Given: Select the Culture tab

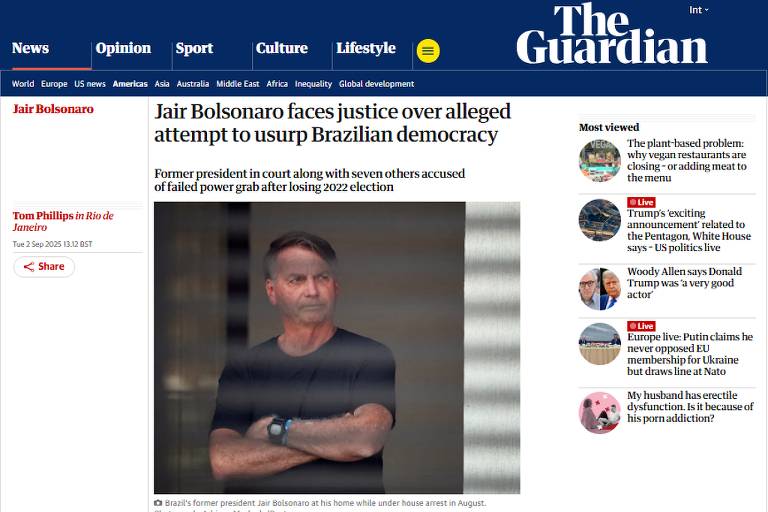Looking at the screenshot, I should click(282, 48).
